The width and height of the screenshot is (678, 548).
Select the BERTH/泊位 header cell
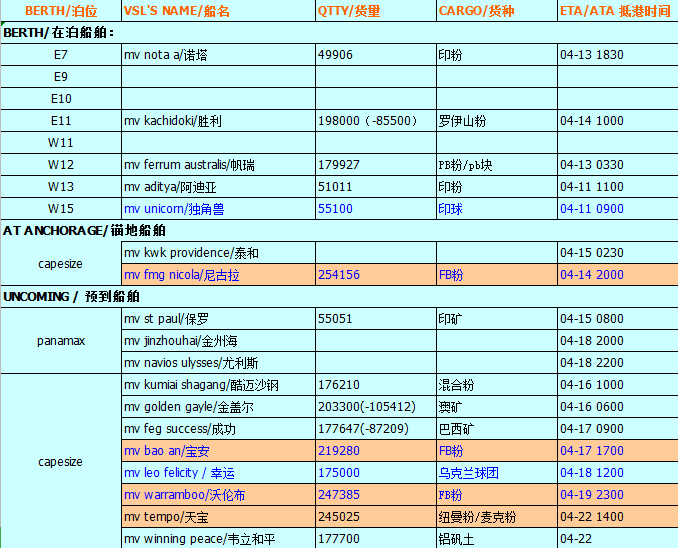(x=61, y=10)
